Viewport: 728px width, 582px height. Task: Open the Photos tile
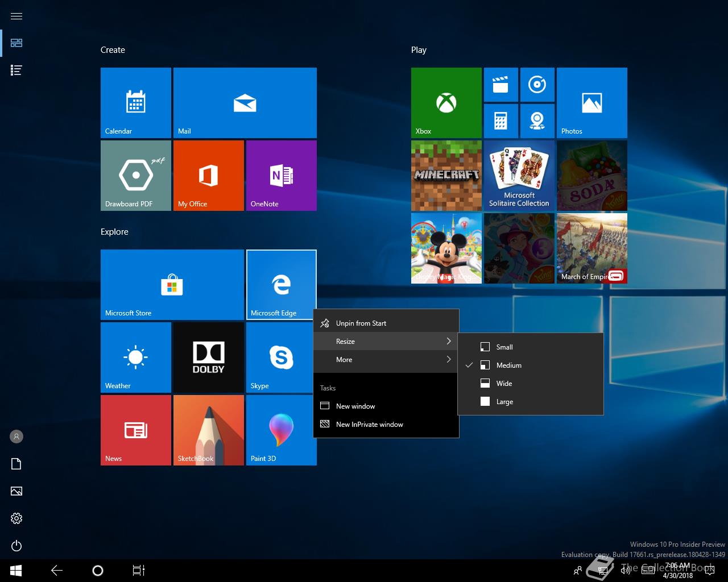click(x=592, y=103)
